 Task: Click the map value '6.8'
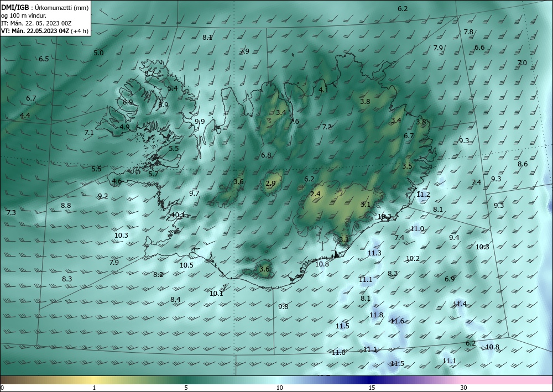click(x=267, y=155)
